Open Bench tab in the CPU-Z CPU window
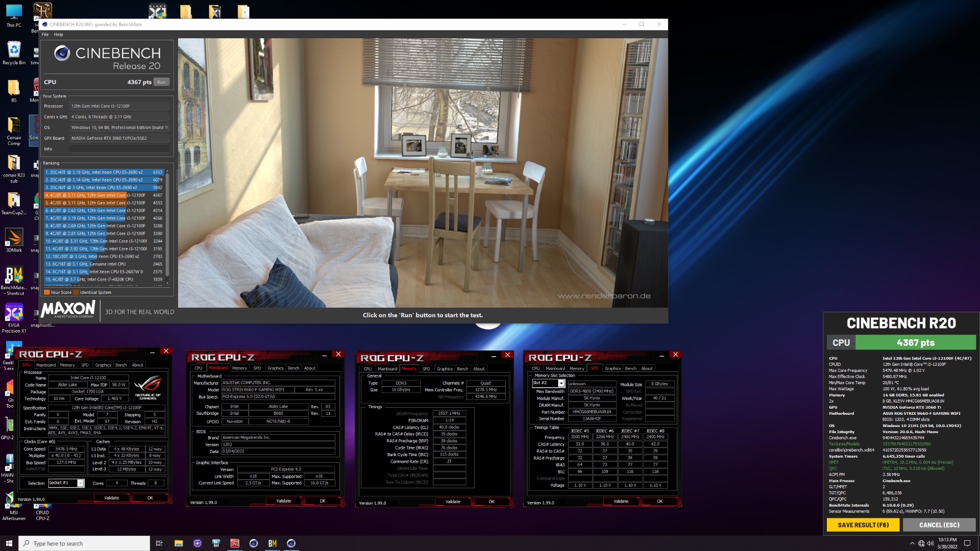This screenshot has width=980, height=551. [121, 365]
